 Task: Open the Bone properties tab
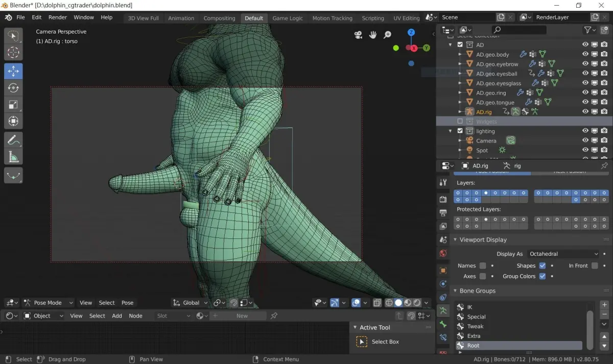tap(443, 324)
